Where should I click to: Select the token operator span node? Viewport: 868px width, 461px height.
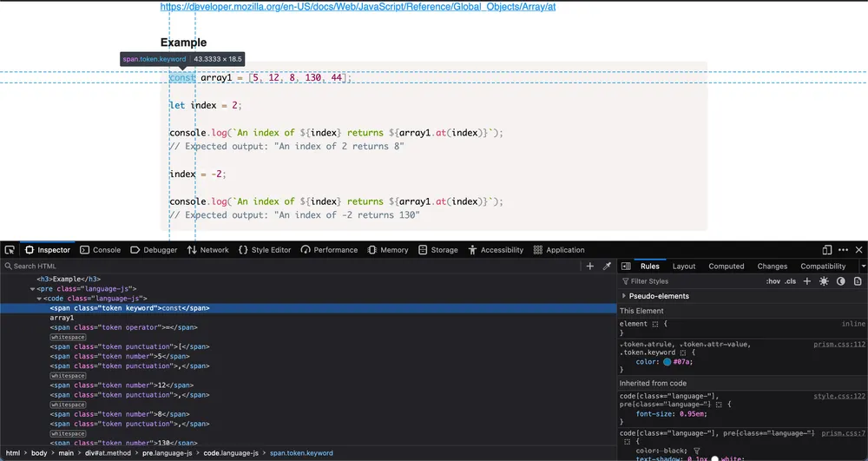[123, 327]
